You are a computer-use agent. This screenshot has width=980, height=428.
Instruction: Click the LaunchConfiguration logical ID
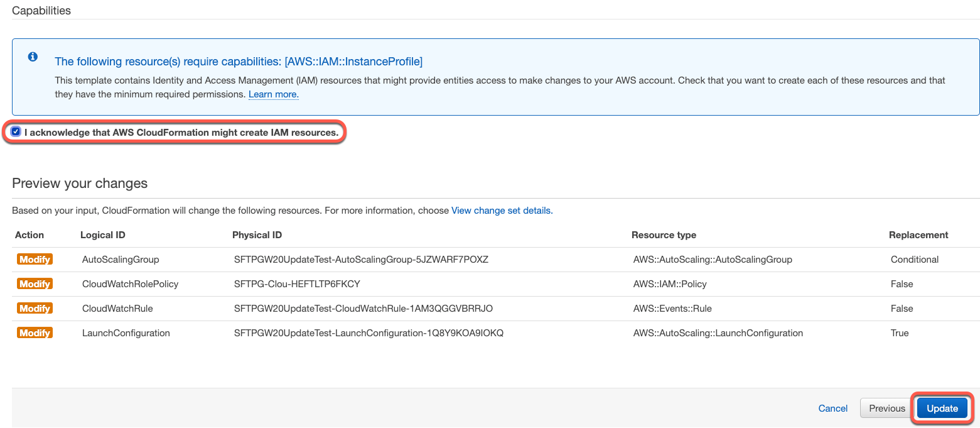126,333
